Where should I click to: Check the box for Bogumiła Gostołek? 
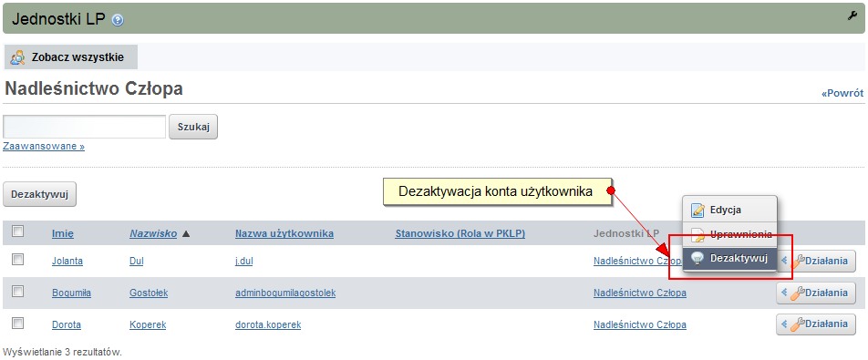click(x=17, y=291)
